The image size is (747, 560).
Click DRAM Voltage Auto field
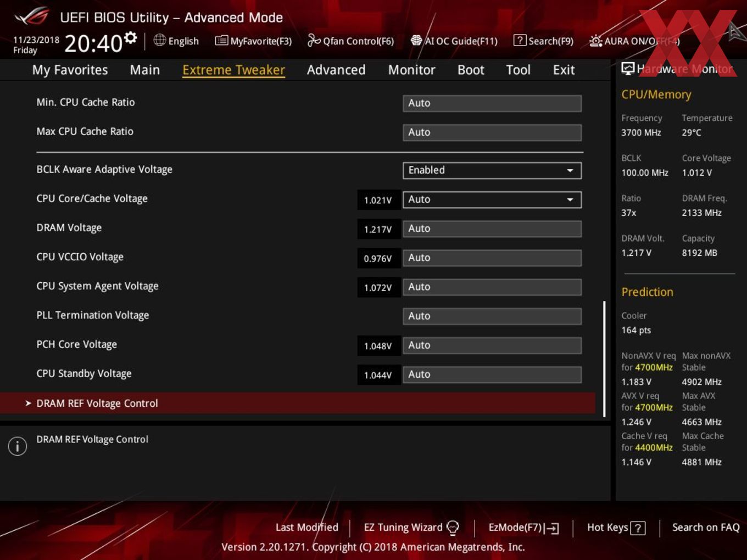pyautogui.click(x=492, y=228)
